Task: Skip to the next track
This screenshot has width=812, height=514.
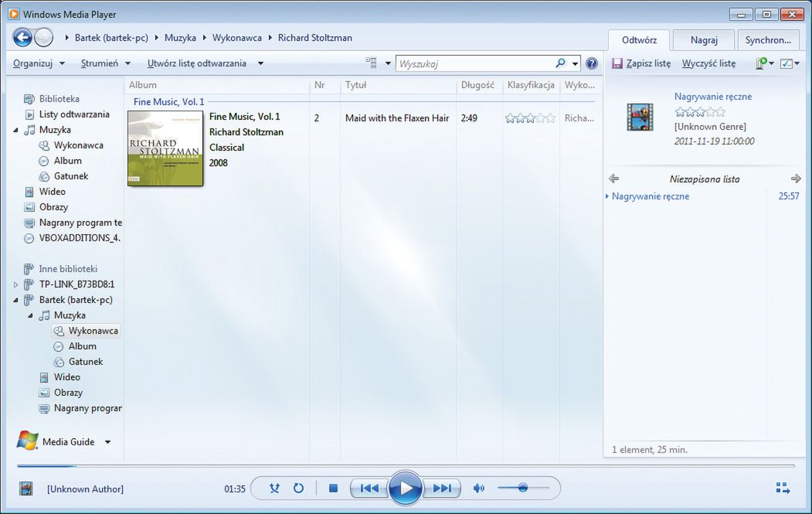Action: click(x=442, y=488)
